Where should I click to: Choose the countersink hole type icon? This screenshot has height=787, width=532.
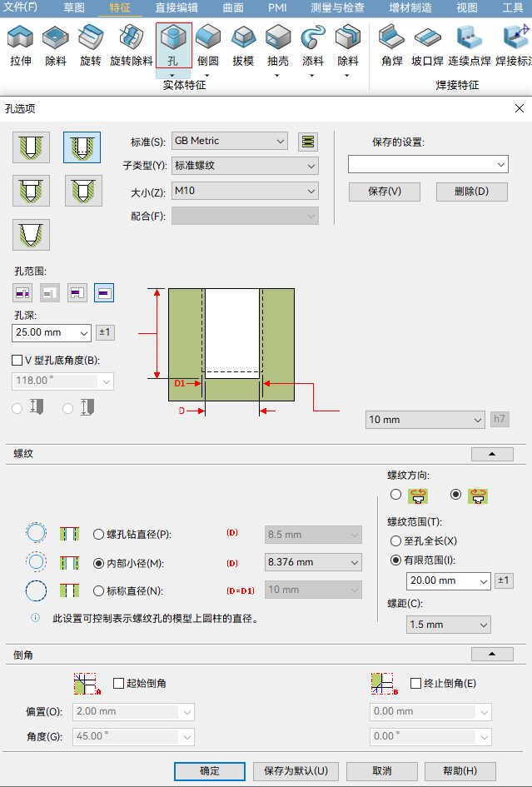(x=82, y=191)
